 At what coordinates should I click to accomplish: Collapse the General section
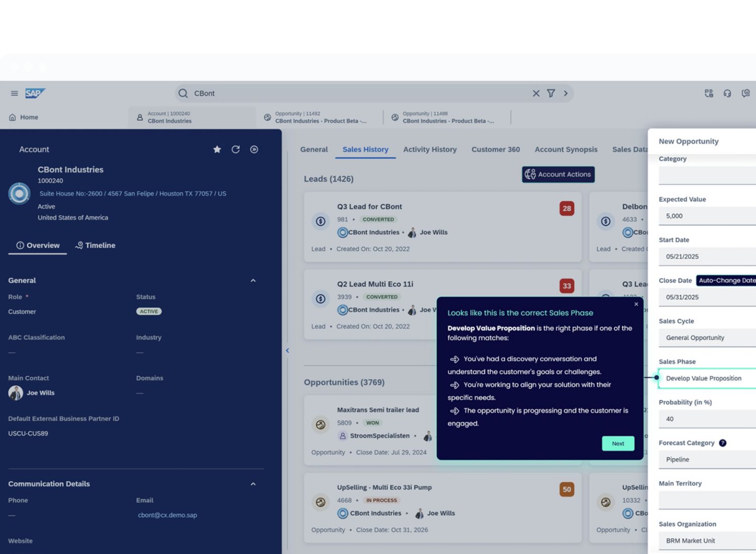click(253, 281)
